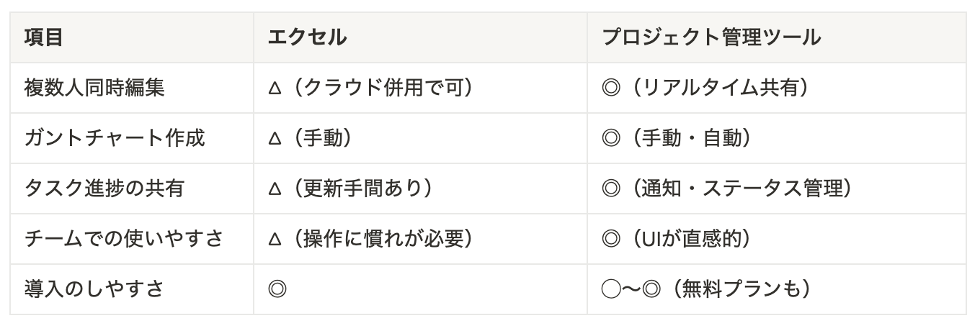Click the ◎(手動・自動) cell
The width and height of the screenshot is (980, 331).
[x=777, y=138]
